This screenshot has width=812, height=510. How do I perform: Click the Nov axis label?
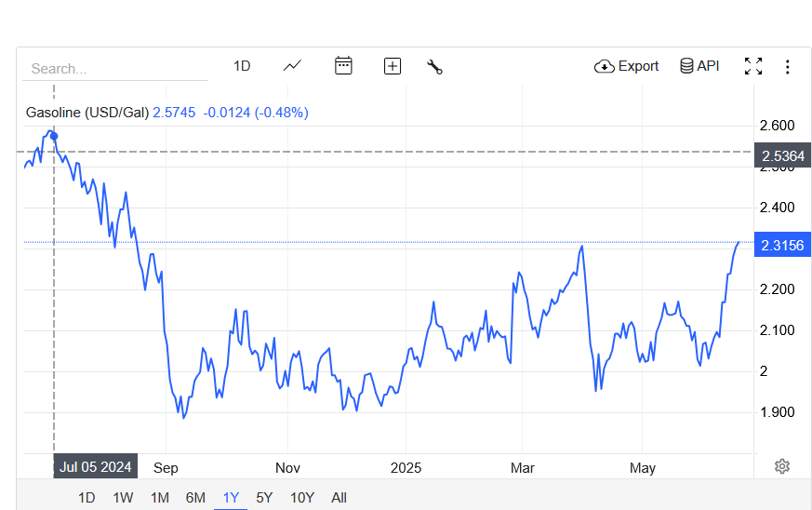(287, 468)
